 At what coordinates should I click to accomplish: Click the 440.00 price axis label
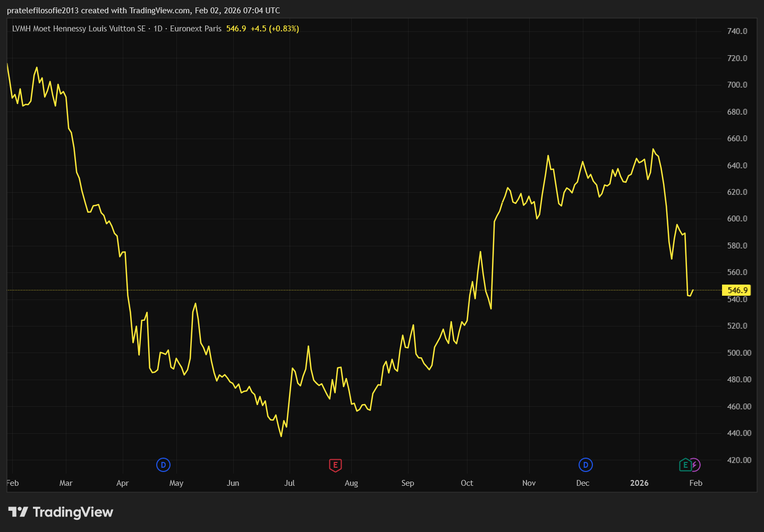[x=739, y=433]
